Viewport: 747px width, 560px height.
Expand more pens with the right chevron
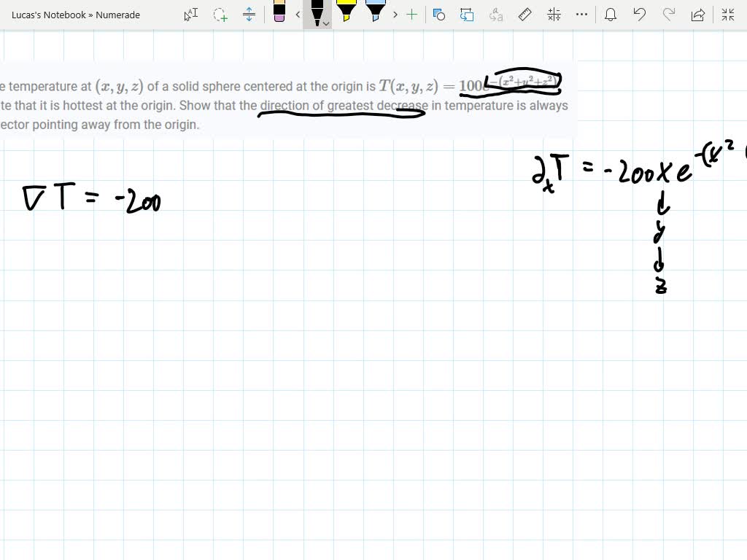point(395,15)
